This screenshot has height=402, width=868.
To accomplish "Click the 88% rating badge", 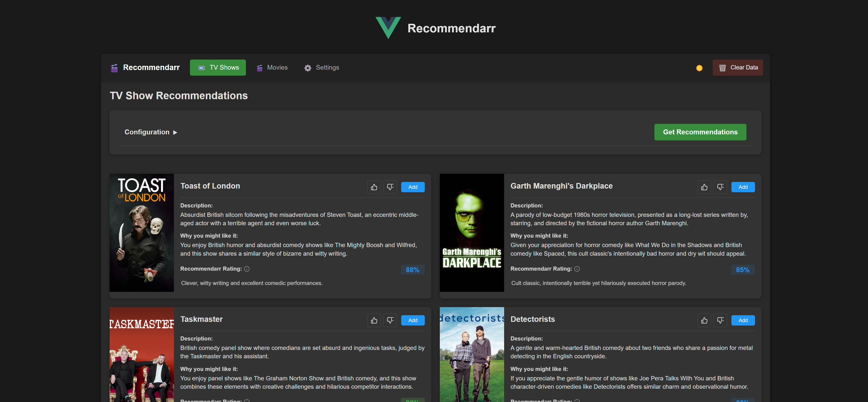I will (x=412, y=270).
